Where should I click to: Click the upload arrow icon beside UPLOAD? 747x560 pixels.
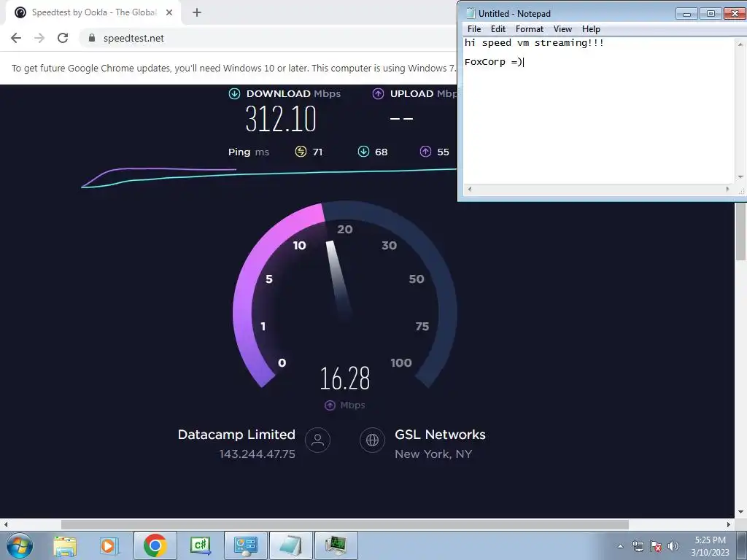tap(379, 94)
